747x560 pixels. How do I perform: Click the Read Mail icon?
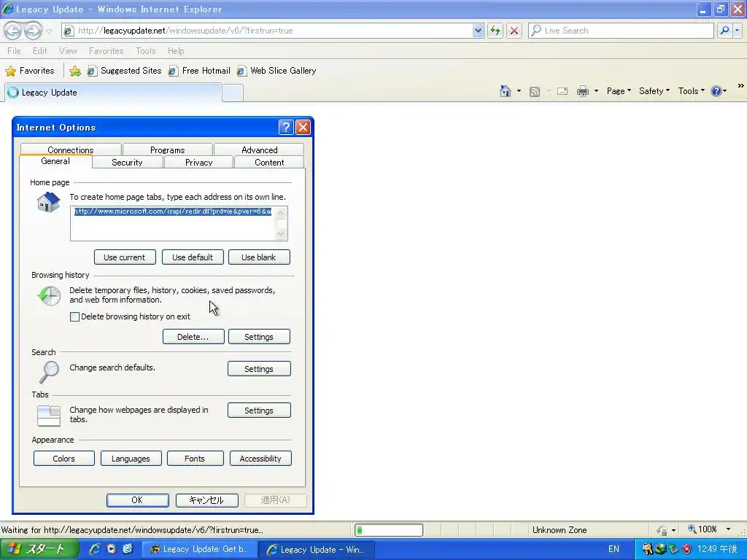tap(562, 91)
